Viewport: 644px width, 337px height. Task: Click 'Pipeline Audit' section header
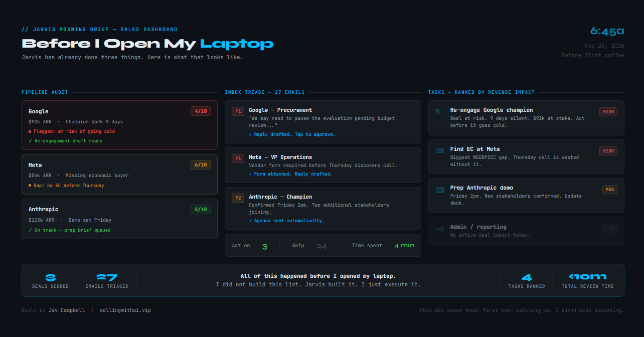coord(45,92)
